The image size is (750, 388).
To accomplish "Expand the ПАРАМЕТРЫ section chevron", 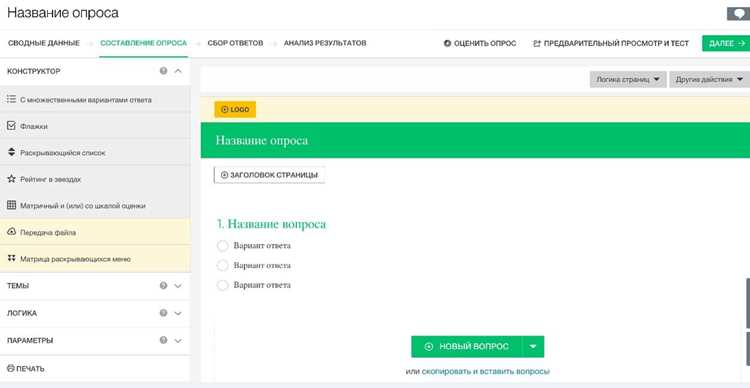I will (x=178, y=341).
